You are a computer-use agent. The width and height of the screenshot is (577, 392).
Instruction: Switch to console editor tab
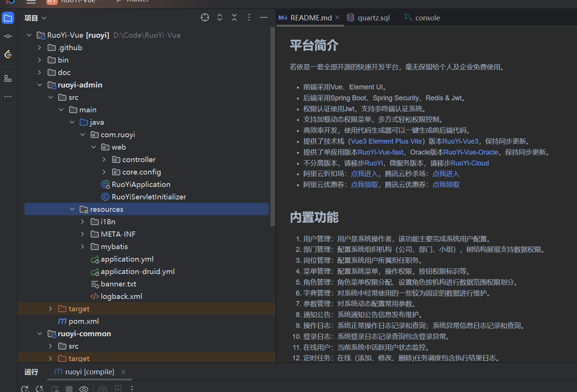click(422, 18)
